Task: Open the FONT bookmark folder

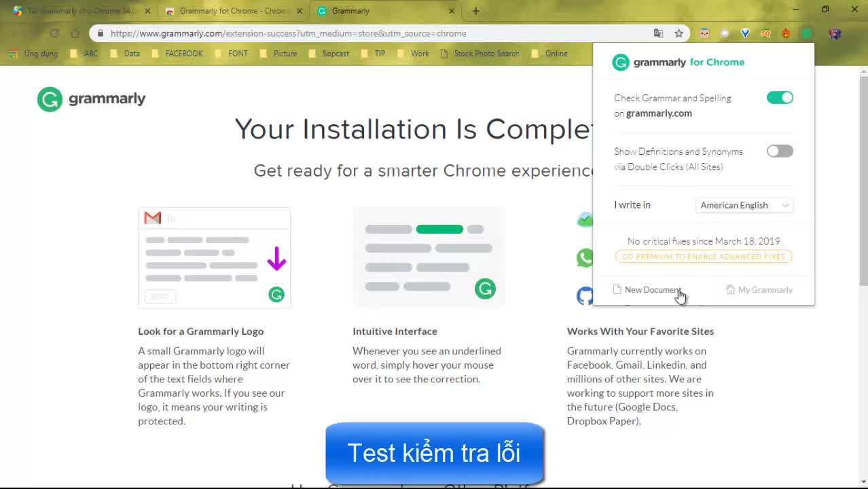Action: [231, 54]
